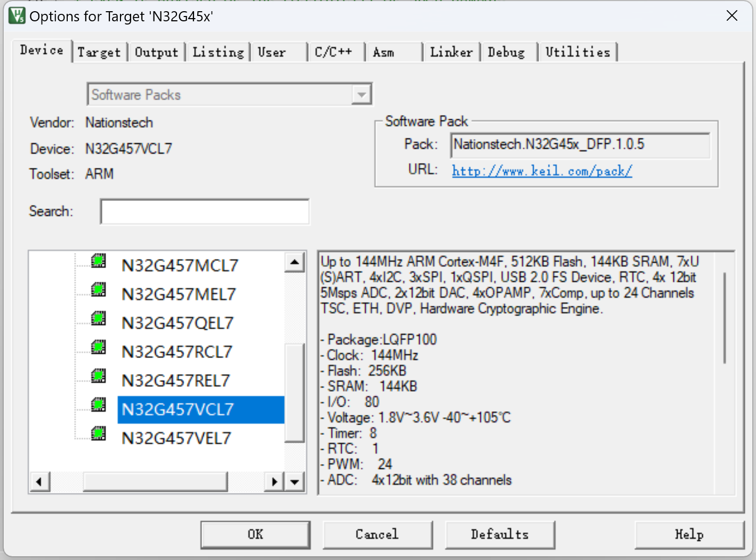Select device N32G457VEL7 in the list
The image size is (756, 560).
[176, 438]
